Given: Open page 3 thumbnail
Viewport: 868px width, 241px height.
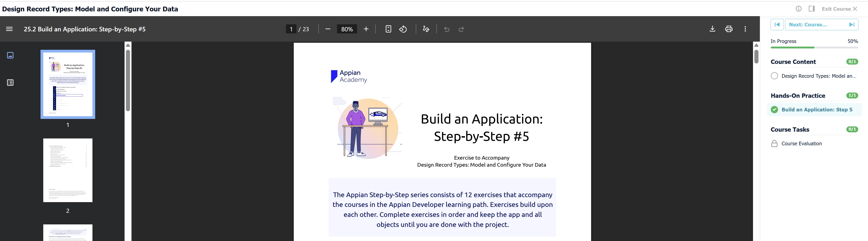Looking at the screenshot, I should pyautogui.click(x=68, y=233).
